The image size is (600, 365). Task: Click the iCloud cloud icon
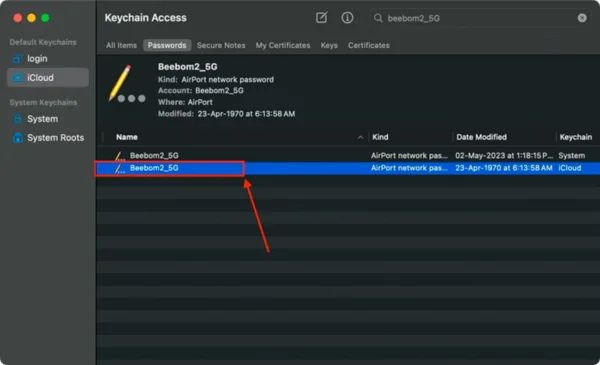[18, 78]
